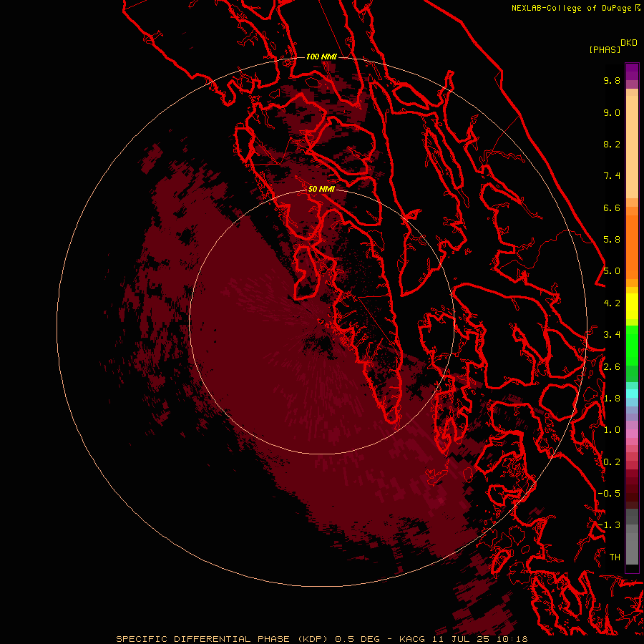Click the 4.2 legend value
Screen dimensions: 644x644
(x=612, y=303)
